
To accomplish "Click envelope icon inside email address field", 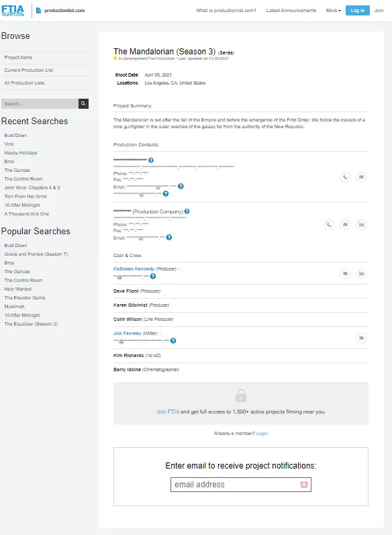I will [304, 485].
